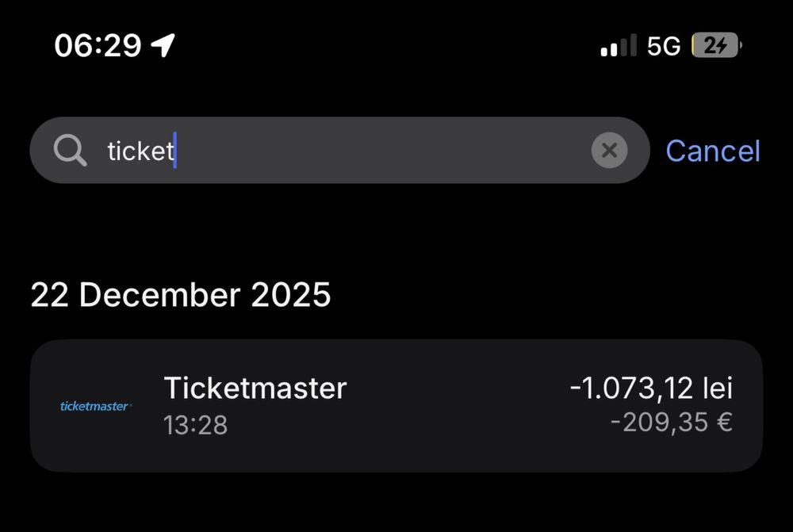Viewport: 793px width, 532px height.
Task: Tap the Ticketmaster merchant name
Action: click(255, 388)
